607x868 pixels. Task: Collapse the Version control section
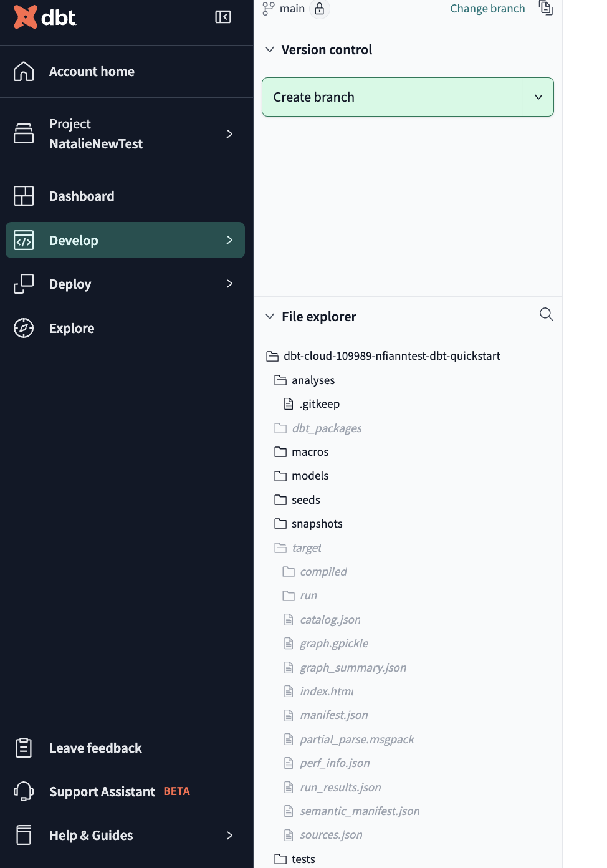pos(270,50)
